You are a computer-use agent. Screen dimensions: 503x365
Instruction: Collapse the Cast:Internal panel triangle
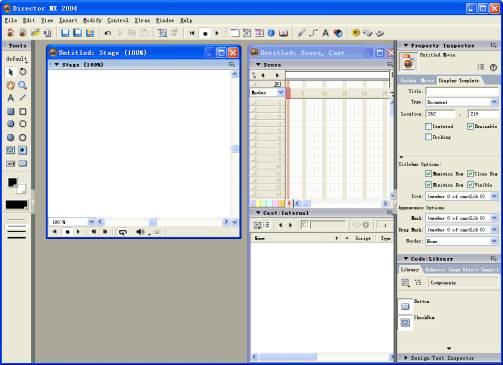(258, 213)
